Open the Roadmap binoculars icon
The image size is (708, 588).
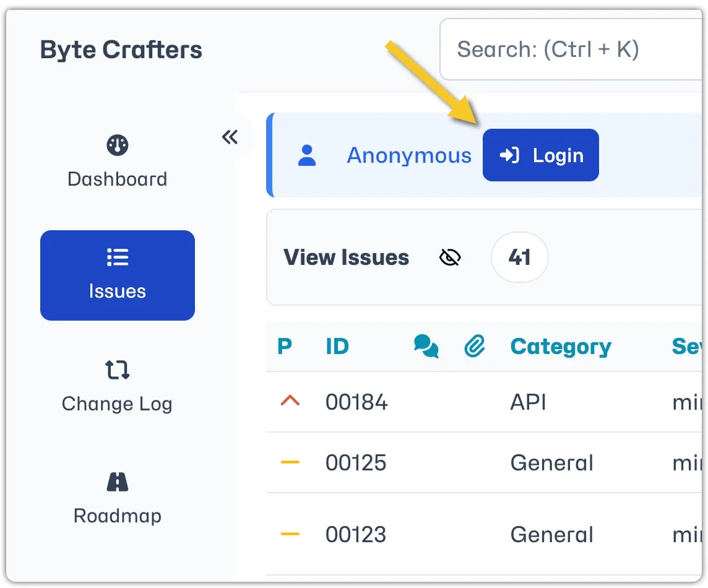point(118,482)
